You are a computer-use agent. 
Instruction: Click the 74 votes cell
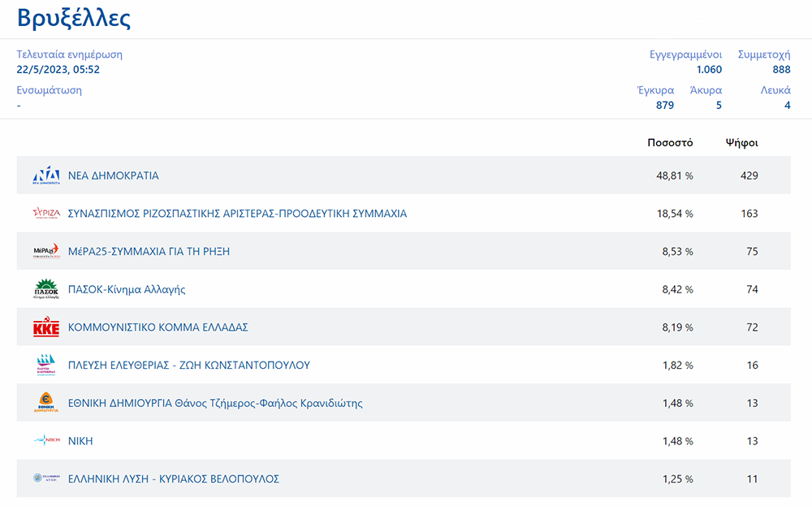[x=752, y=289]
